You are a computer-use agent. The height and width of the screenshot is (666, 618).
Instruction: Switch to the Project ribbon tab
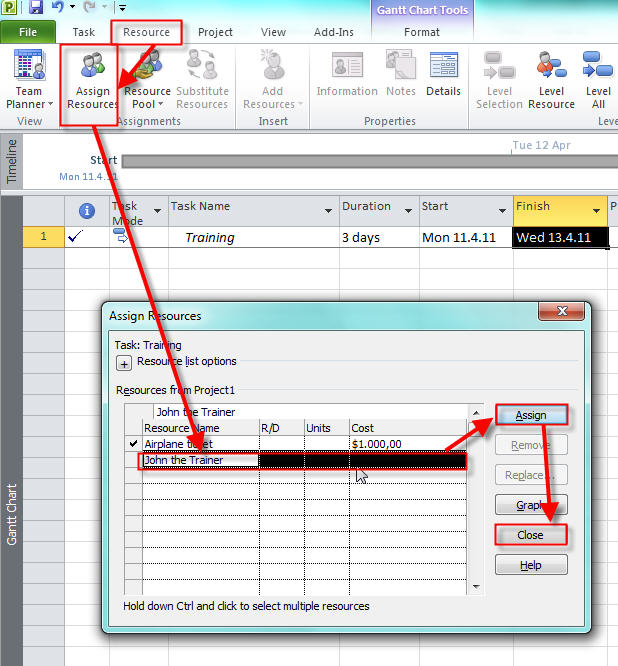[x=215, y=32]
